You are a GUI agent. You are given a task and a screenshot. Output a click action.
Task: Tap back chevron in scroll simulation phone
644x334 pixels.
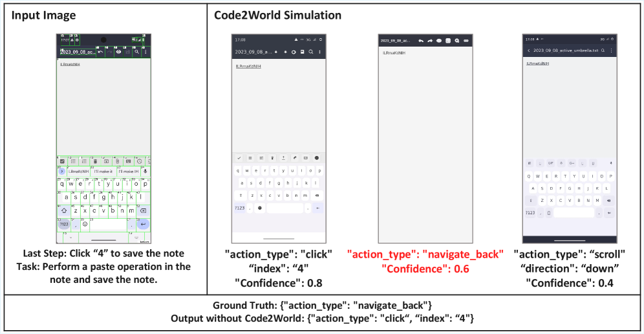[x=529, y=50]
